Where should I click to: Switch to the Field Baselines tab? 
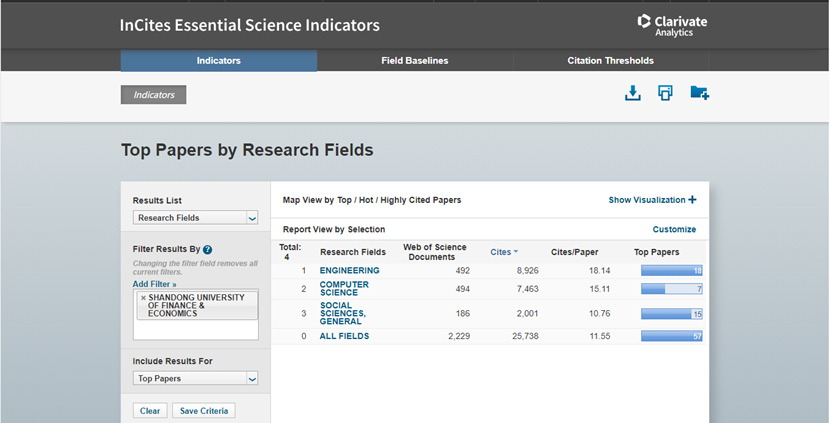tap(414, 61)
